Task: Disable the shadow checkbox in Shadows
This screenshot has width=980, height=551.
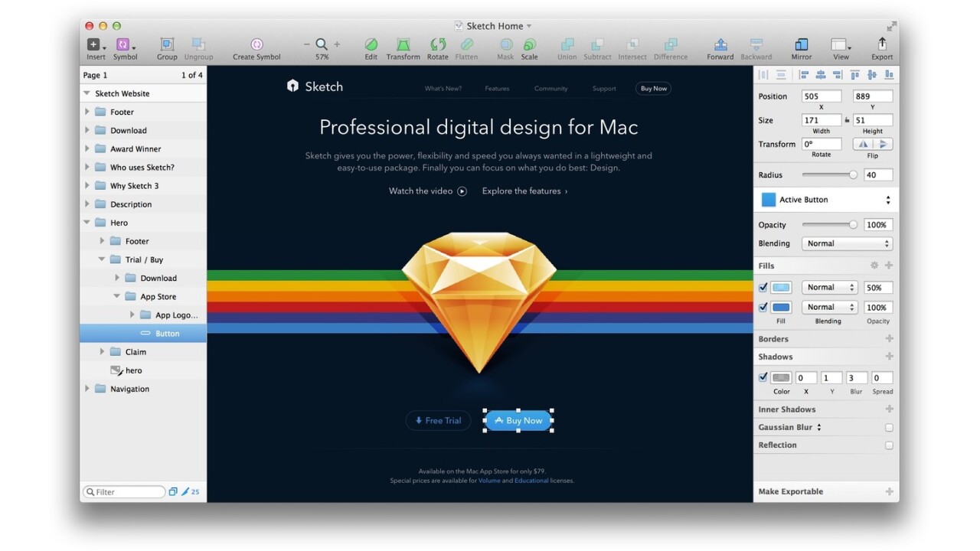Action: (x=763, y=377)
